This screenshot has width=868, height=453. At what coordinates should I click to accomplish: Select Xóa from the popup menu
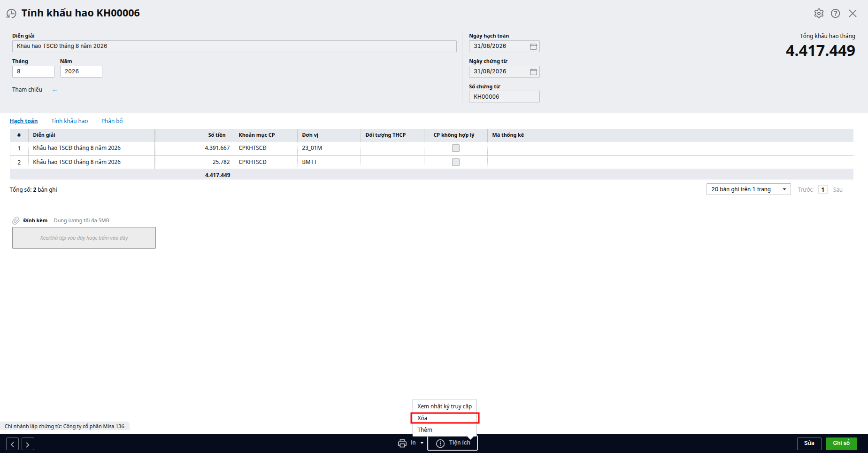(445, 418)
